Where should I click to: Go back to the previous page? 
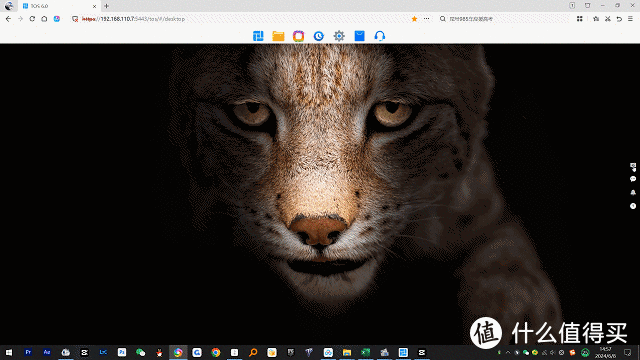click(9, 19)
